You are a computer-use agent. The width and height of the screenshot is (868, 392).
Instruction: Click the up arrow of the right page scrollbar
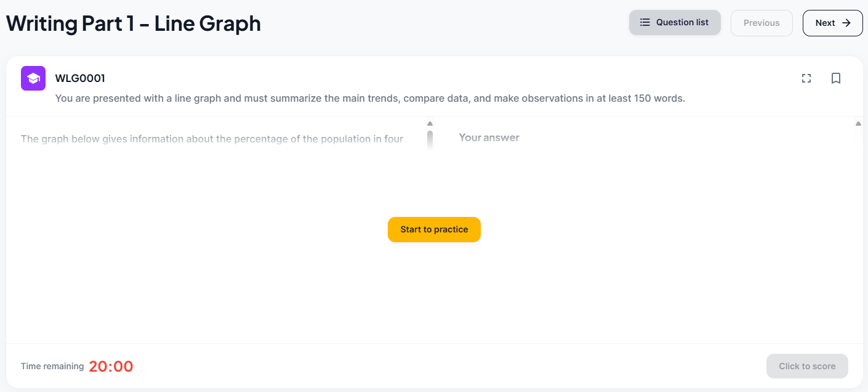858,123
